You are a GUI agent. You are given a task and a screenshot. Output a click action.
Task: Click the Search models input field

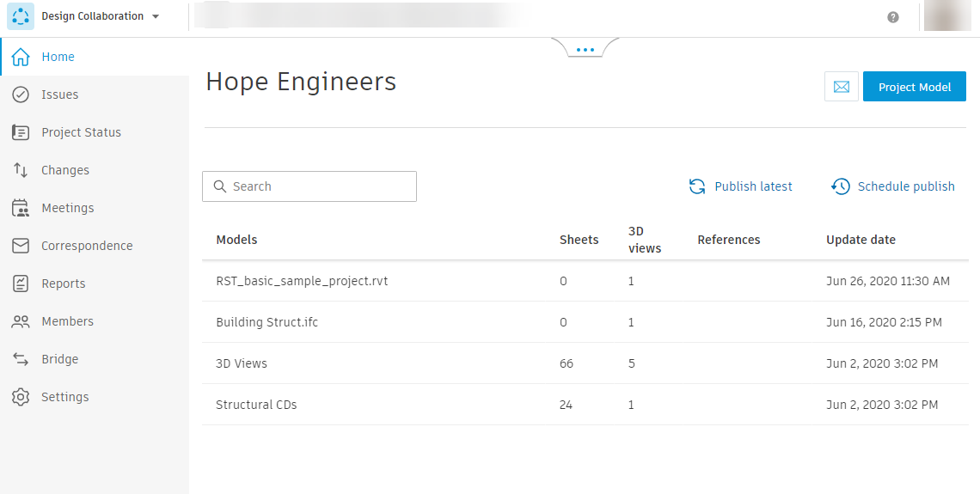[x=318, y=186]
